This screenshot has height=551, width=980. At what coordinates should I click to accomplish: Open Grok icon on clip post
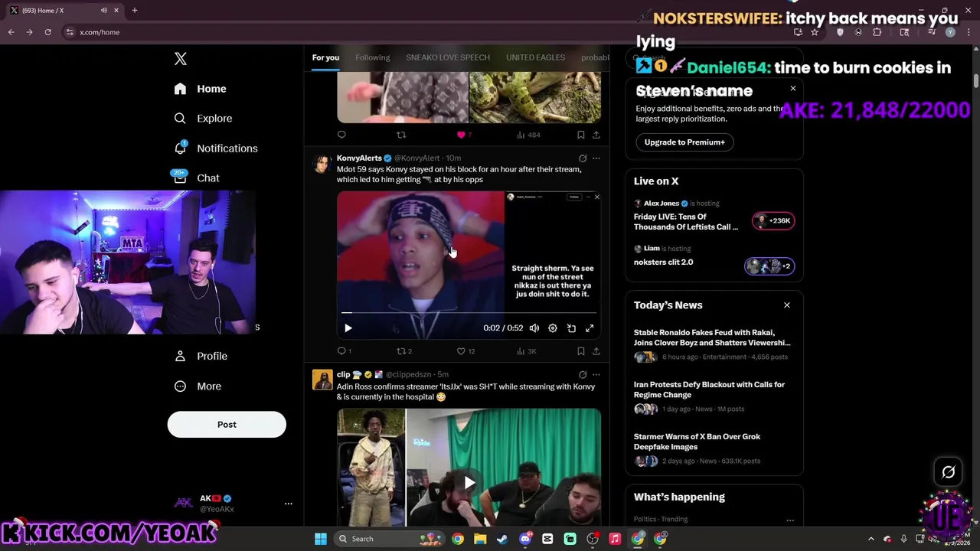tap(583, 375)
